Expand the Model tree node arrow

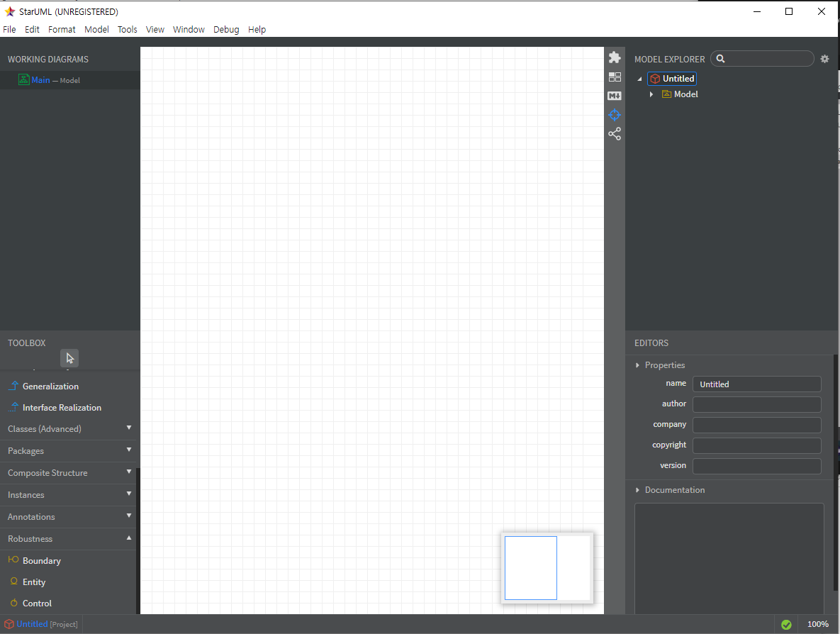point(651,94)
